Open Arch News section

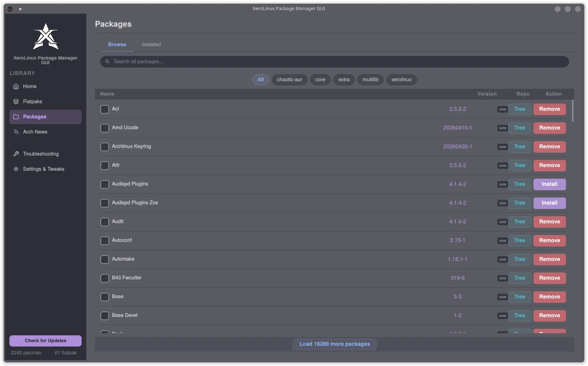click(46, 132)
